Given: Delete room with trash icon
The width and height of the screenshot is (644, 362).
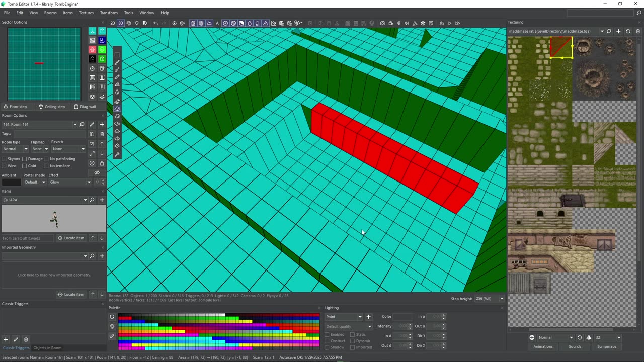Looking at the screenshot, I should pyautogui.click(x=102, y=134).
